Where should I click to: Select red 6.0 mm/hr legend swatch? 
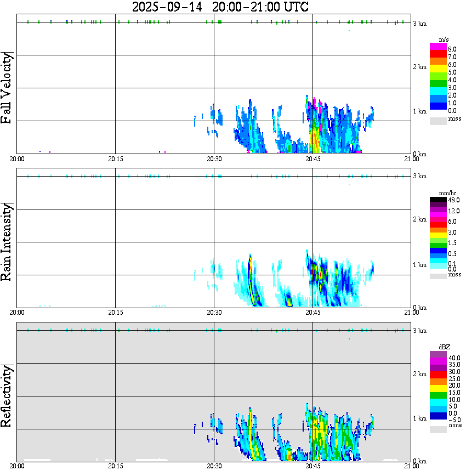point(438,225)
